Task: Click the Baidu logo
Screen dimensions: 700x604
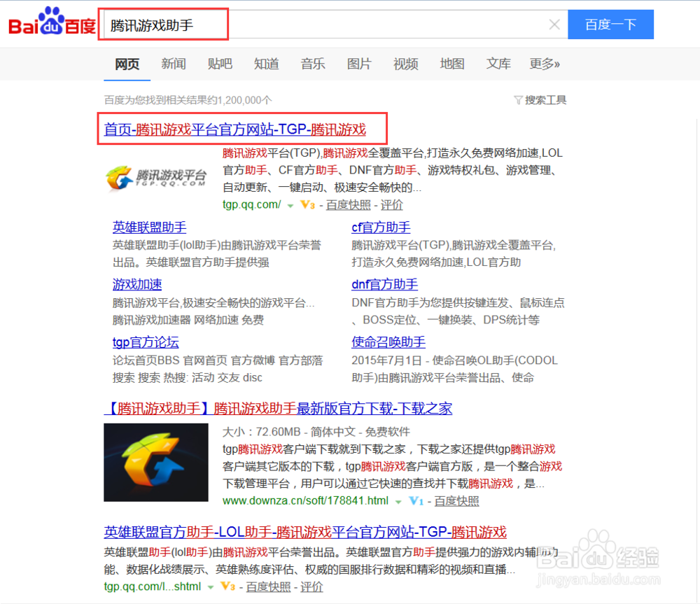Action: (x=52, y=22)
